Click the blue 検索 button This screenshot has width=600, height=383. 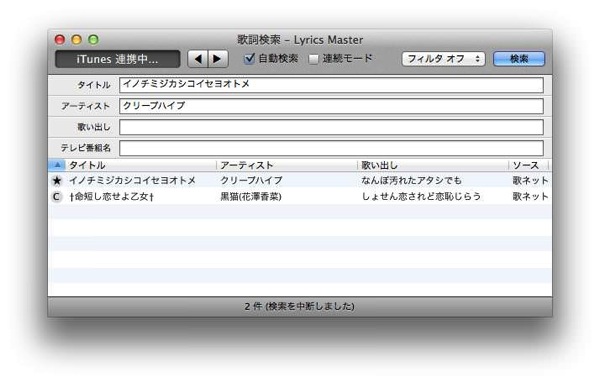coord(519,59)
